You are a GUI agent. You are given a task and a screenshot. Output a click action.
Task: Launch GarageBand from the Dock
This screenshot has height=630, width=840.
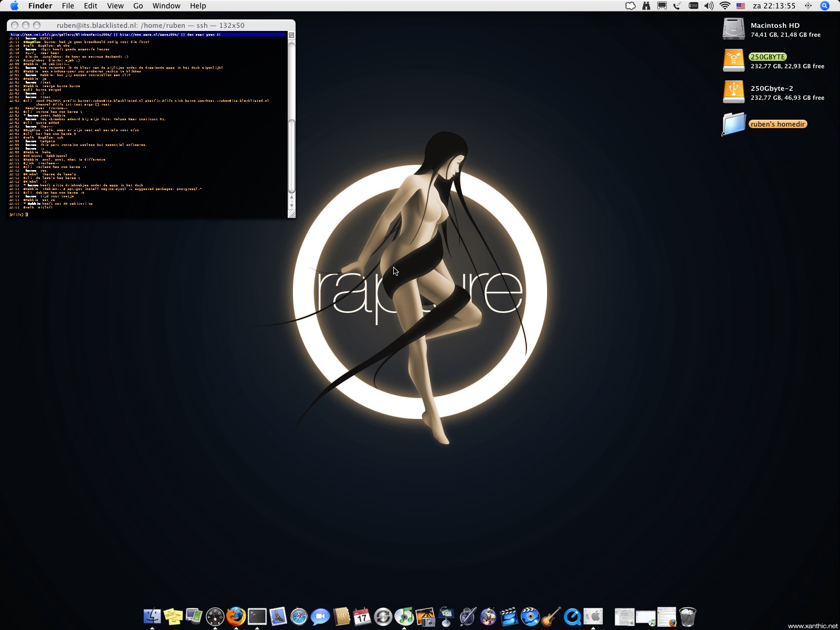[551, 616]
